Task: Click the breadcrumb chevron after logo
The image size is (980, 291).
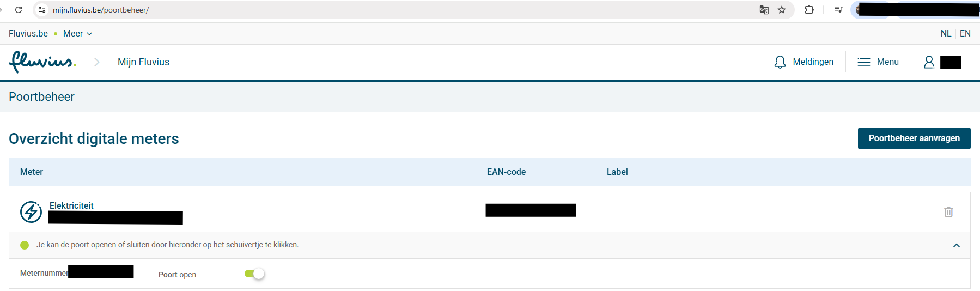Action: pos(96,62)
